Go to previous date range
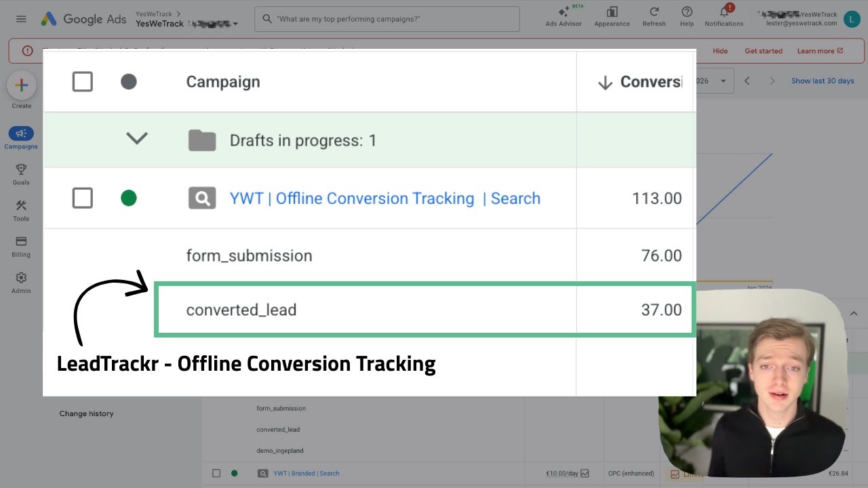868x488 pixels. [x=747, y=81]
